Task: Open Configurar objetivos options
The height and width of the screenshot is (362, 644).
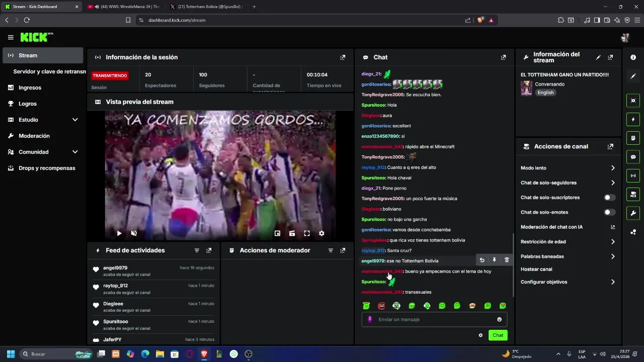Action: [568, 282]
